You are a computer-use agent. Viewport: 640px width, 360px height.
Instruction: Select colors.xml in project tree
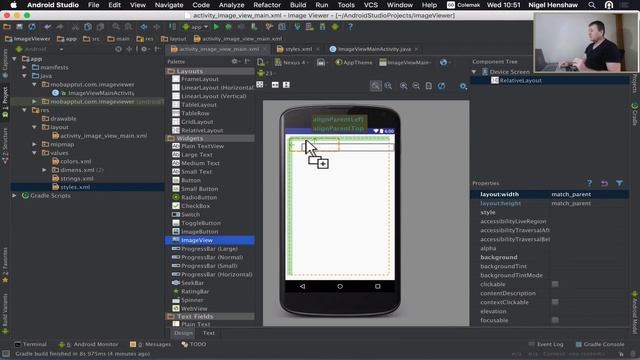[x=76, y=161]
